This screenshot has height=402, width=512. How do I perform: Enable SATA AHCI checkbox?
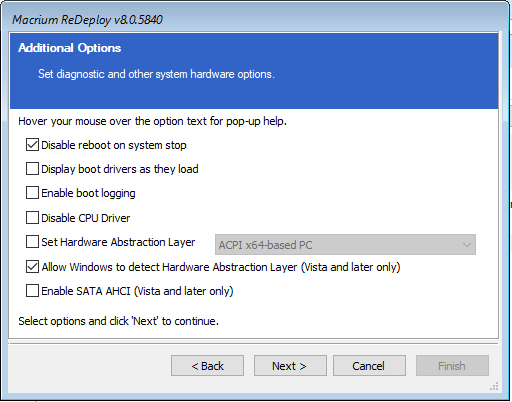(32, 291)
